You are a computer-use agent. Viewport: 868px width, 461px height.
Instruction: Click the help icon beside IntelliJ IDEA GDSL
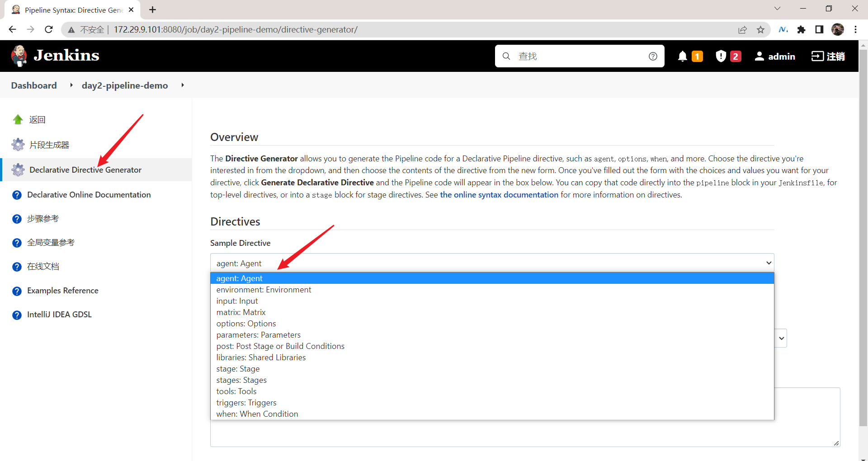coord(17,315)
